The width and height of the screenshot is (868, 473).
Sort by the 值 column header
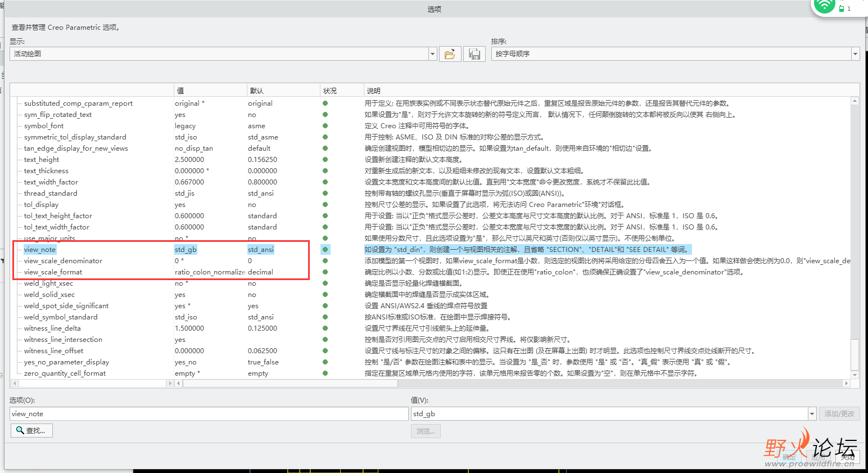coord(210,91)
